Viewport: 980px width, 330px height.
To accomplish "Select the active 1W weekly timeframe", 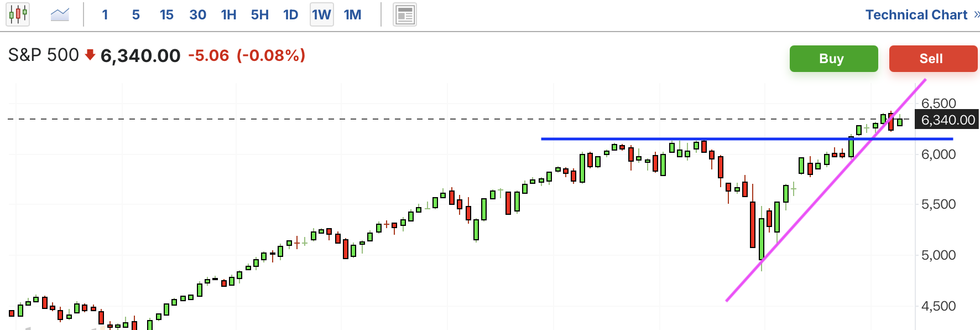I will click(322, 14).
